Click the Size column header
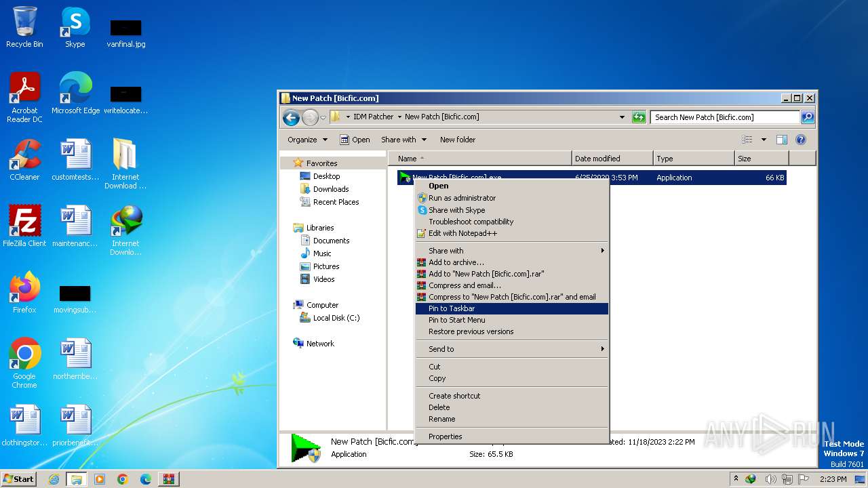 coord(762,159)
